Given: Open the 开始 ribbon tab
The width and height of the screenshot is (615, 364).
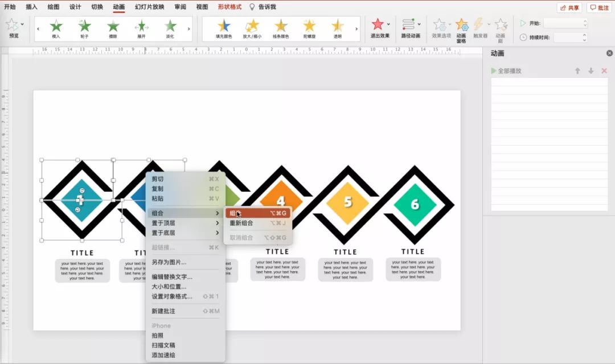Looking at the screenshot, I should pos(10,7).
